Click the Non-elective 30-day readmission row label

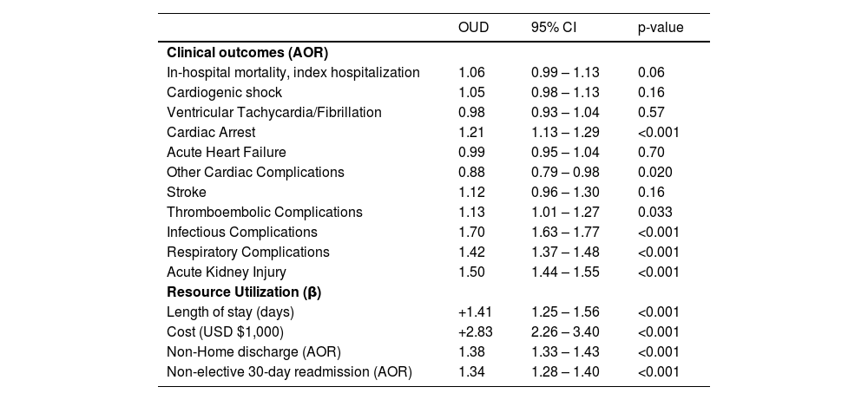[x=289, y=371]
